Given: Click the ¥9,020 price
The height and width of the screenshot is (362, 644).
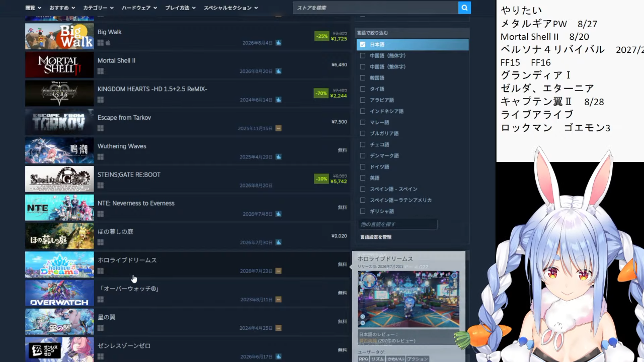Looking at the screenshot, I should [x=339, y=236].
